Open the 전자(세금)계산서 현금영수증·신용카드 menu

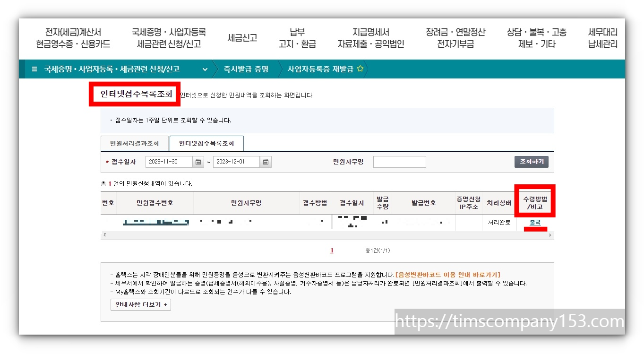[x=73, y=38]
